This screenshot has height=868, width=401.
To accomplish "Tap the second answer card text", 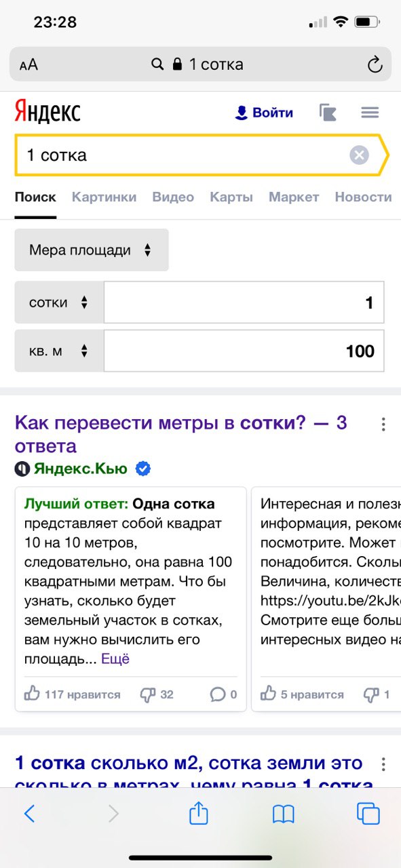I will pos(330,571).
